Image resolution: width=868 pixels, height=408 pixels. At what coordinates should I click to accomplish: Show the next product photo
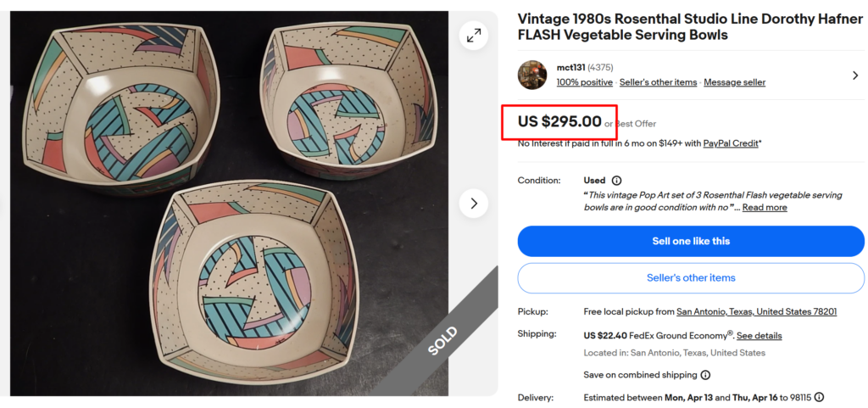click(x=473, y=204)
